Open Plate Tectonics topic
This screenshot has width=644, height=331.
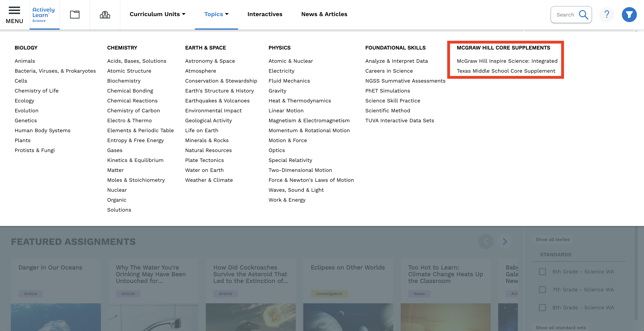click(x=204, y=160)
